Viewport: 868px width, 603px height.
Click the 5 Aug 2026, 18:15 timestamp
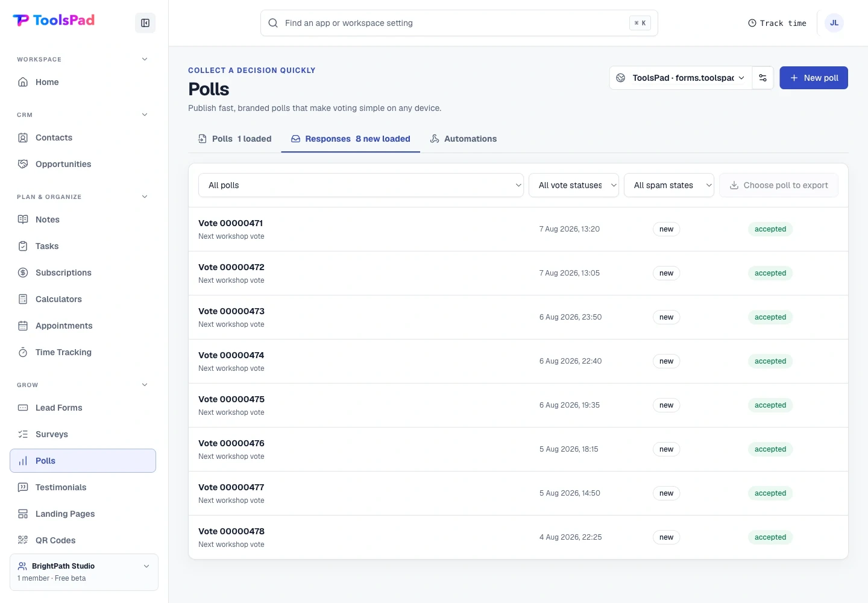tap(568, 449)
